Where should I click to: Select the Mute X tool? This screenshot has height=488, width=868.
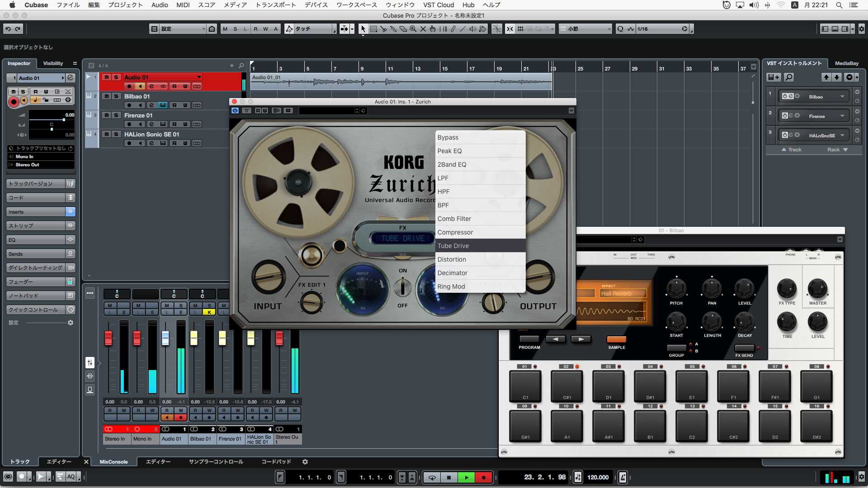pos(423,29)
